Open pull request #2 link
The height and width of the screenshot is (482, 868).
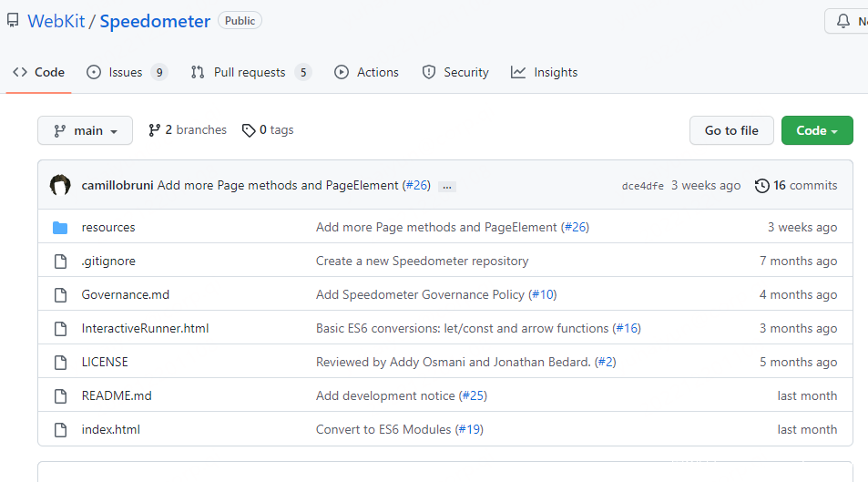(606, 362)
